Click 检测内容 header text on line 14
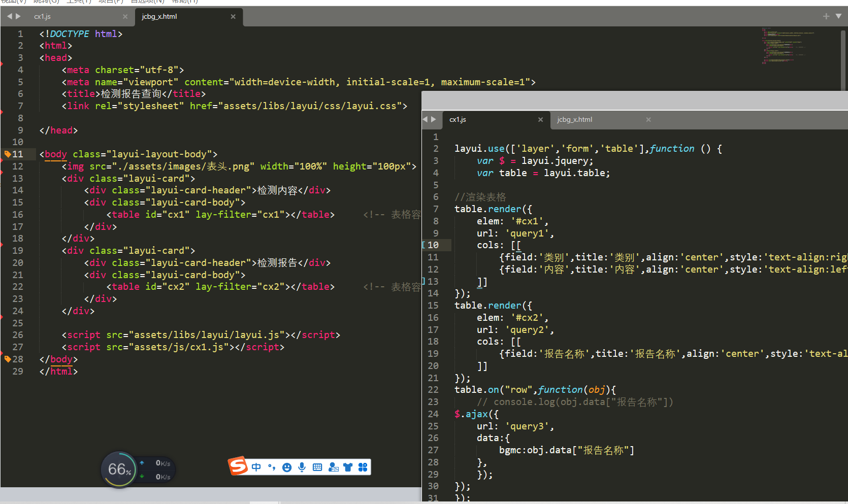Screen dimensions: 848x504 tap(277, 190)
